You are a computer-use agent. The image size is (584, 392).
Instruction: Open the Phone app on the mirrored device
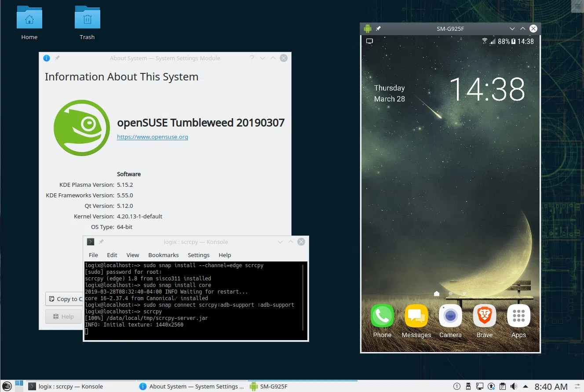382,316
